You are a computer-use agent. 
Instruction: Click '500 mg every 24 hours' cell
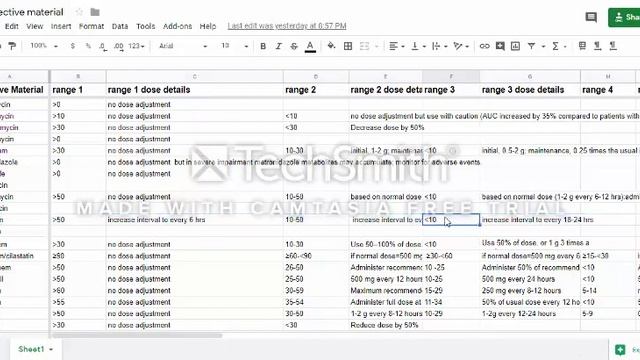[530, 279]
